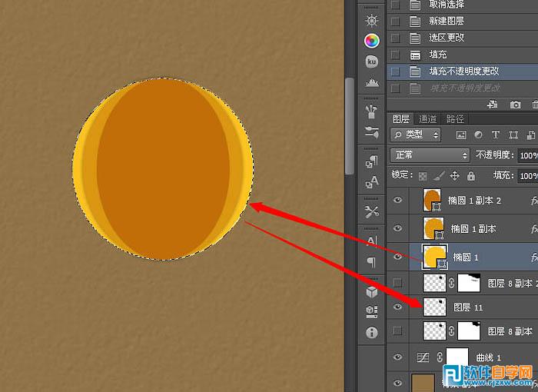Select the 图层 11 layer name
This screenshot has height=392, width=538.
tap(468, 307)
